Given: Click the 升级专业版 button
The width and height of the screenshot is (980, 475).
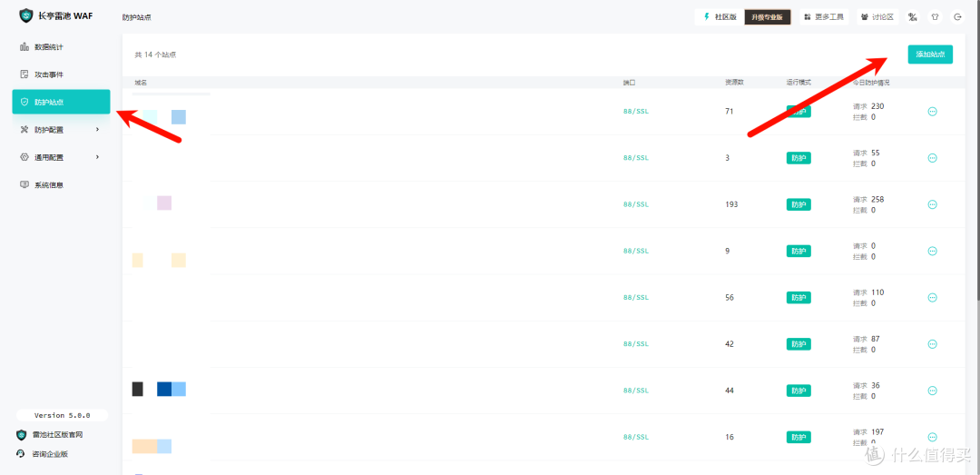Looking at the screenshot, I should tap(768, 16).
